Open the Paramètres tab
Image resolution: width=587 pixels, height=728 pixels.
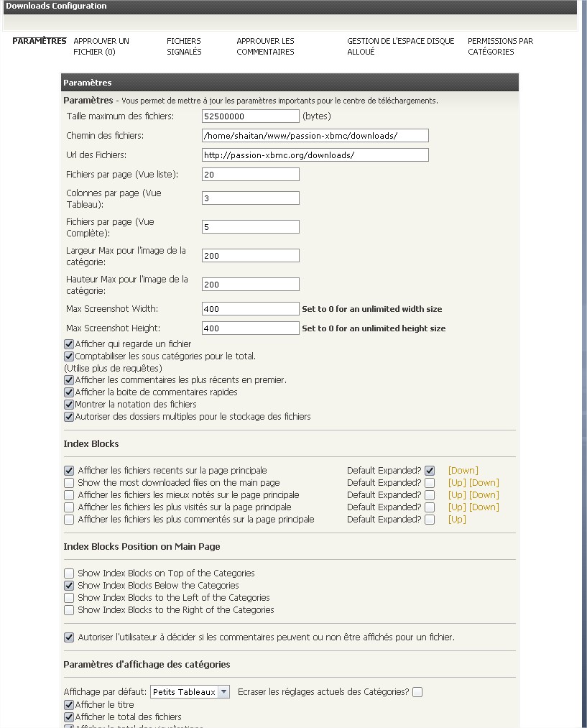coord(40,41)
